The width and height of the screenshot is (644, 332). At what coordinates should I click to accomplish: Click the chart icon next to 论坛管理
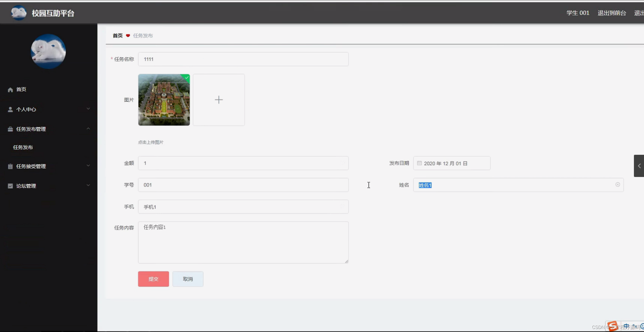click(10, 186)
